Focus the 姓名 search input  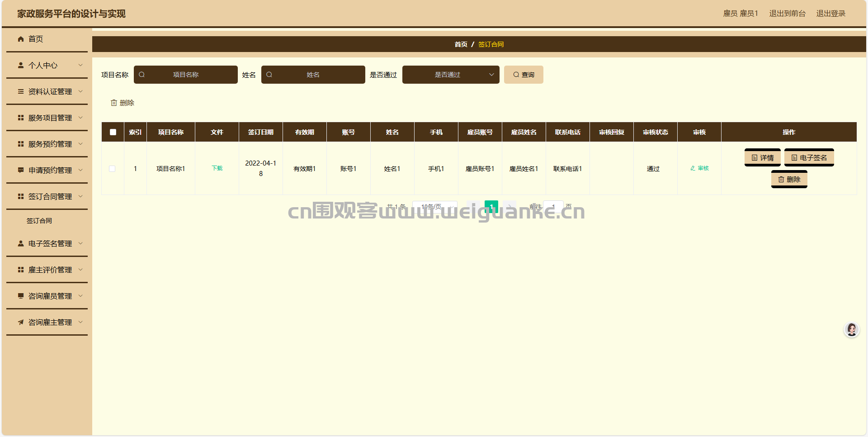pyautogui.click(x=313, y=75)
